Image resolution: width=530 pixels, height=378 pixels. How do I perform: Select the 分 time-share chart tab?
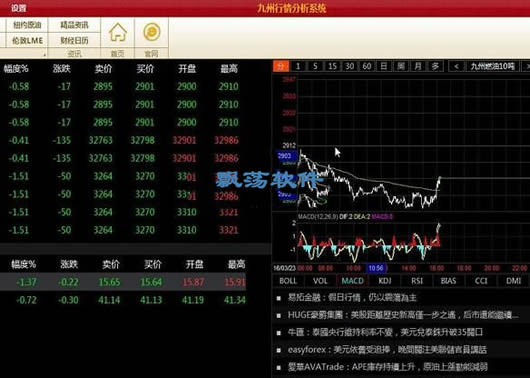tap(281, 66)
